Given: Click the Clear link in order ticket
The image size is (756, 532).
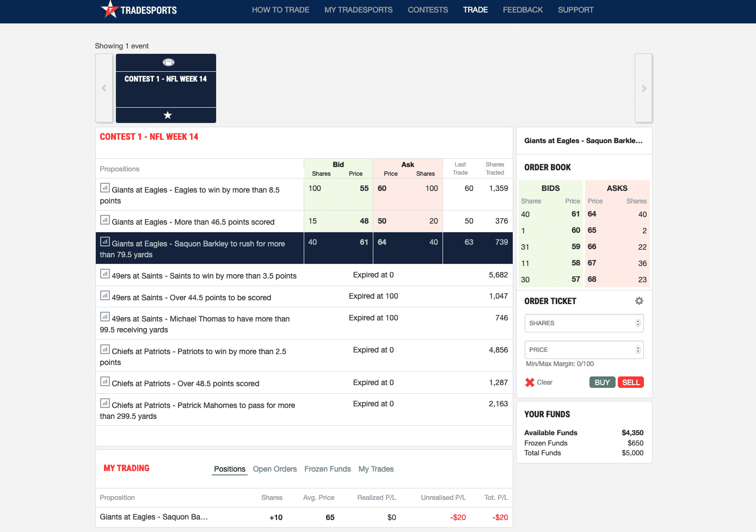Looking at the screenshot, I should [544, 382].
